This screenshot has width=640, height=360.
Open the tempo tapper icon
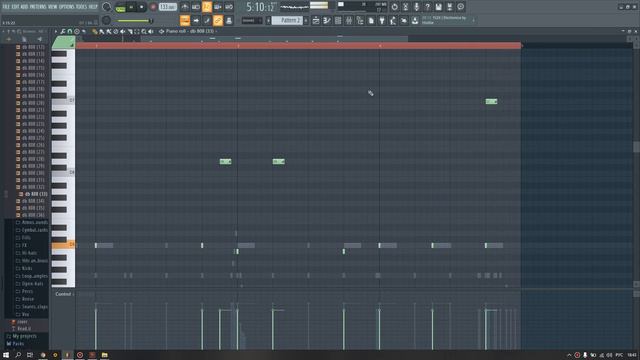(x=393, y=20)
